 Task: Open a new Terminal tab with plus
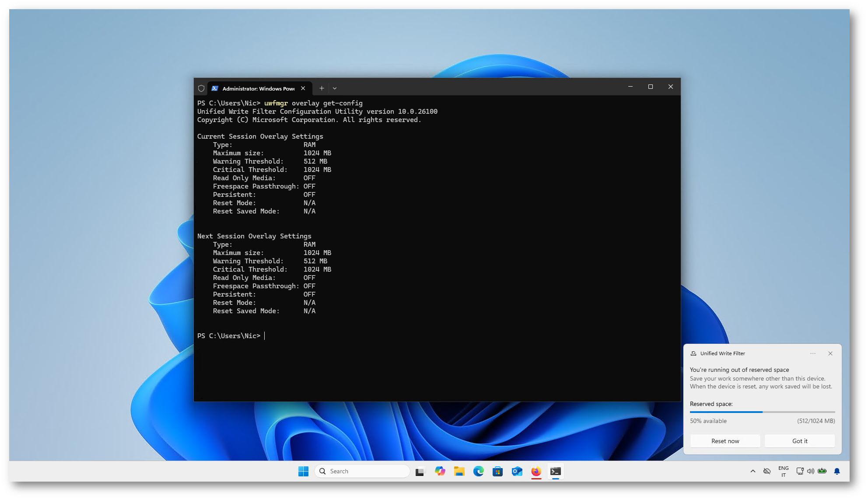(322, 88)
